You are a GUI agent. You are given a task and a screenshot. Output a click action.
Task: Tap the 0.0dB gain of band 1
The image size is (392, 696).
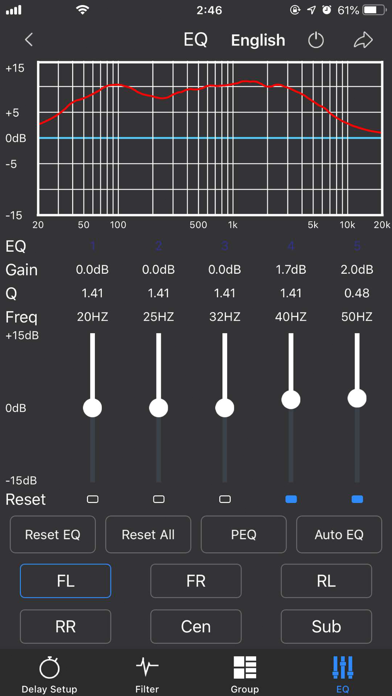pyautogui.click(x=92, y=270)
